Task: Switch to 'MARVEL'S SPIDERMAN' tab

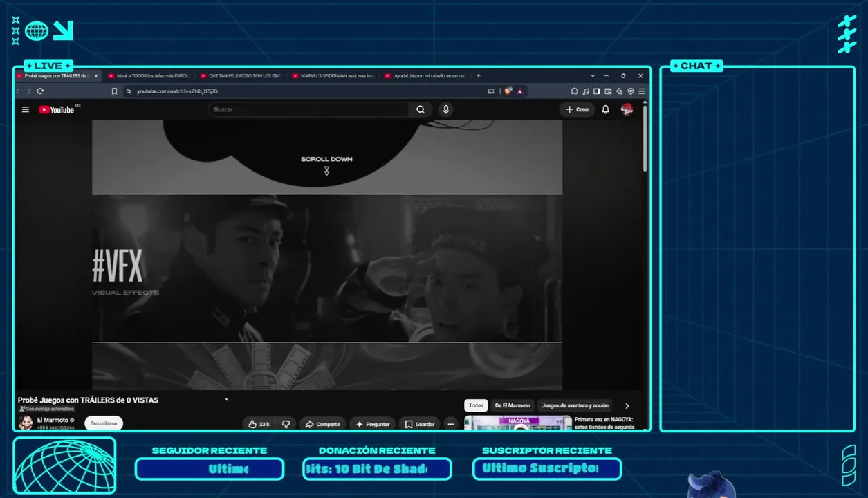Action: tap(333, 75)
